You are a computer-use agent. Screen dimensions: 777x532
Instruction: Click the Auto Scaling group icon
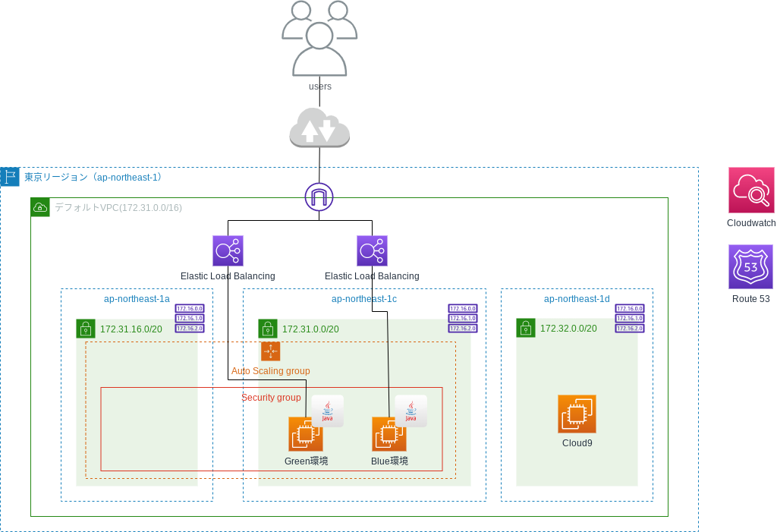click(271, 351)
